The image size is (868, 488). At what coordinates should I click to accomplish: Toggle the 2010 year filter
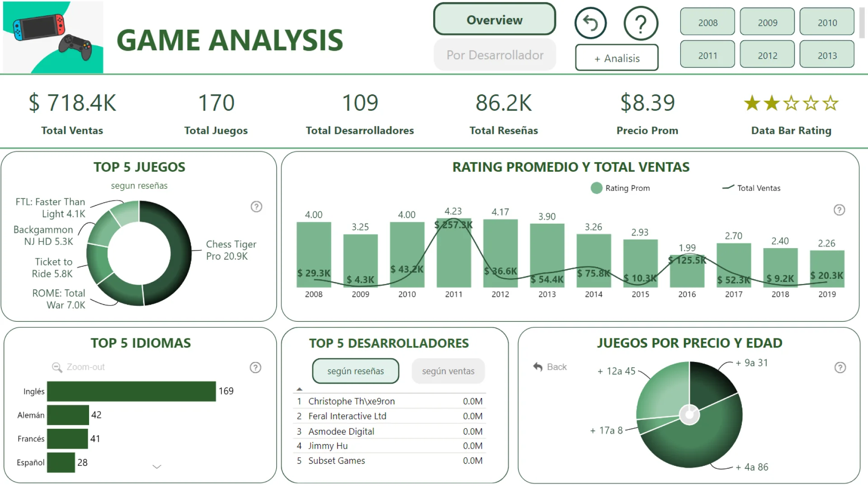(x=827, y=22)
